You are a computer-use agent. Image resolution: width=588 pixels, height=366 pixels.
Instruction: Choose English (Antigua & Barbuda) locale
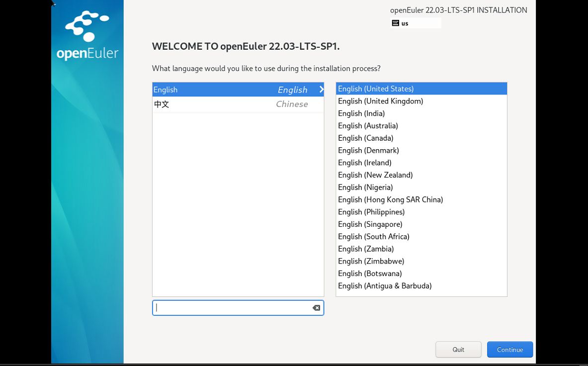point(421,286)
